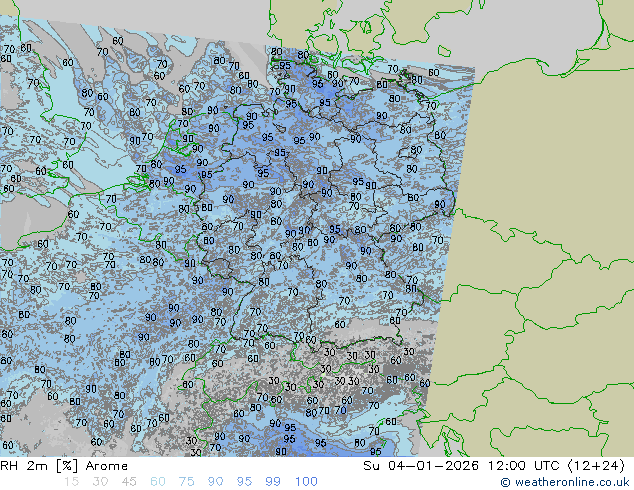The image size is (634, 490).
Task: Select the legend value 15
Action: 71,482
